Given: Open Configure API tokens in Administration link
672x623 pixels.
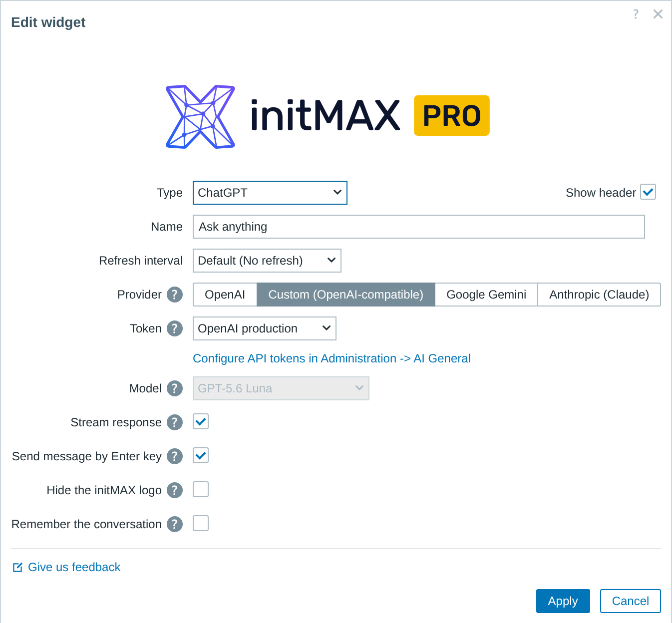Looking at the screenshot, I should pos(332,358).
